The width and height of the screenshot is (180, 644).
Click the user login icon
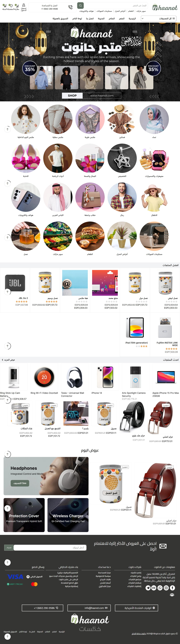[x=24, y=5]
